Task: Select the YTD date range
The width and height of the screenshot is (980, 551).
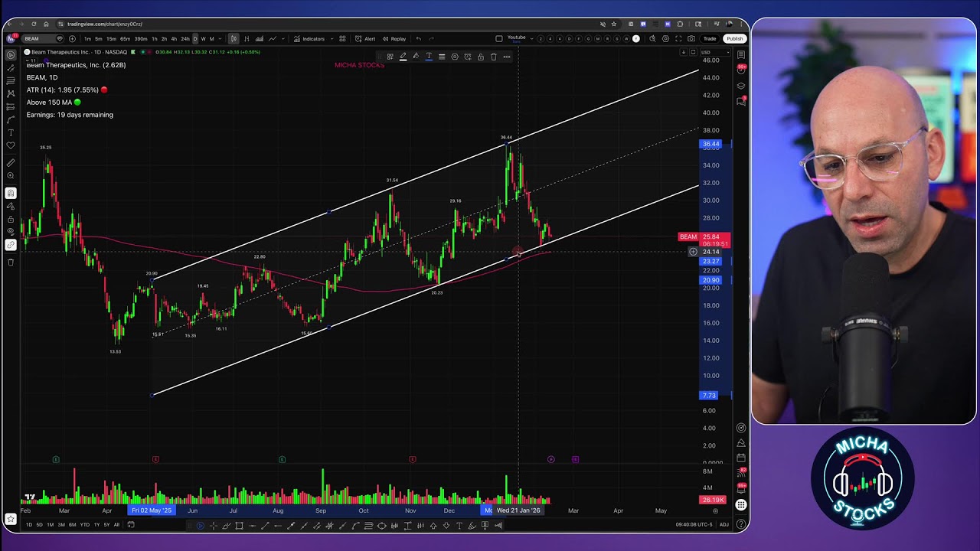Action: click(85, 525)
